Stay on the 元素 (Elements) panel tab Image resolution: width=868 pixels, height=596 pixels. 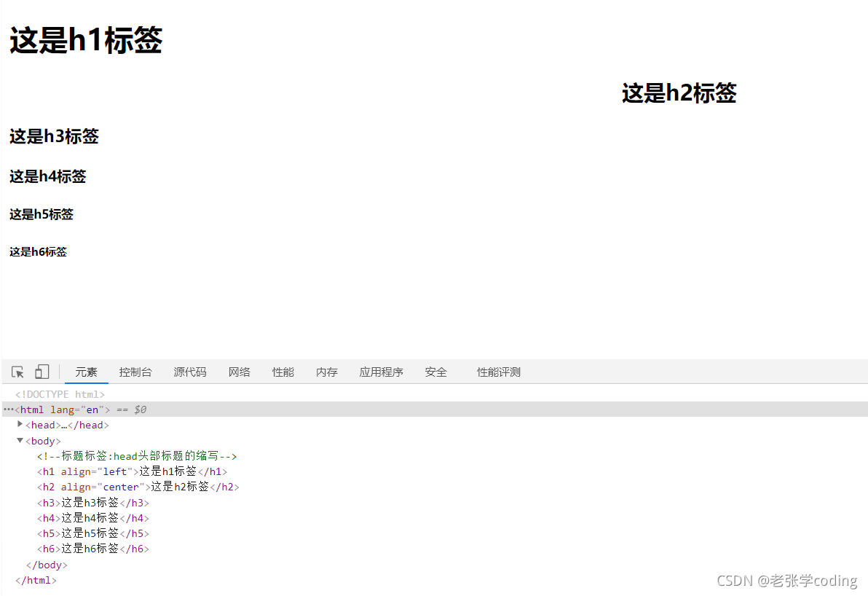[87, 372]
